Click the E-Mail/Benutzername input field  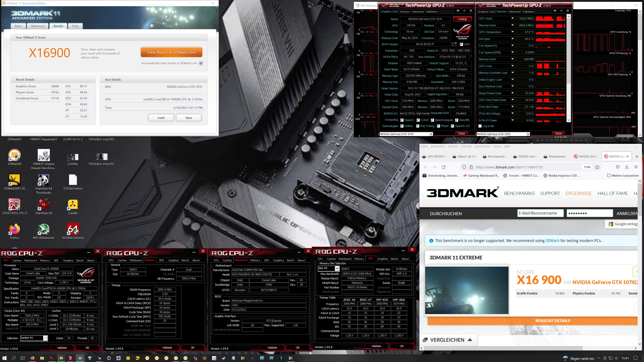[541, 213]
